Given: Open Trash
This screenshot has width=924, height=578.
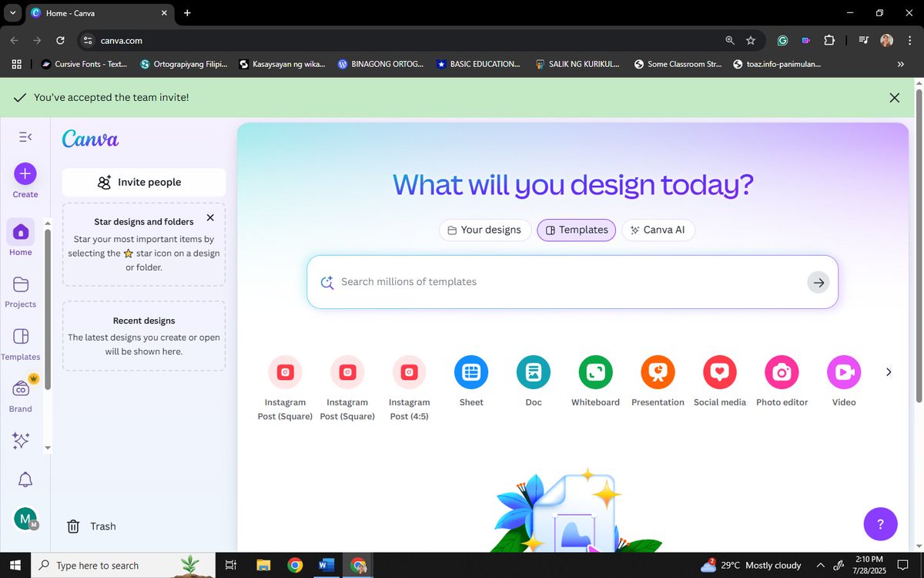Looking at the screenshot, I should [92, 526].
